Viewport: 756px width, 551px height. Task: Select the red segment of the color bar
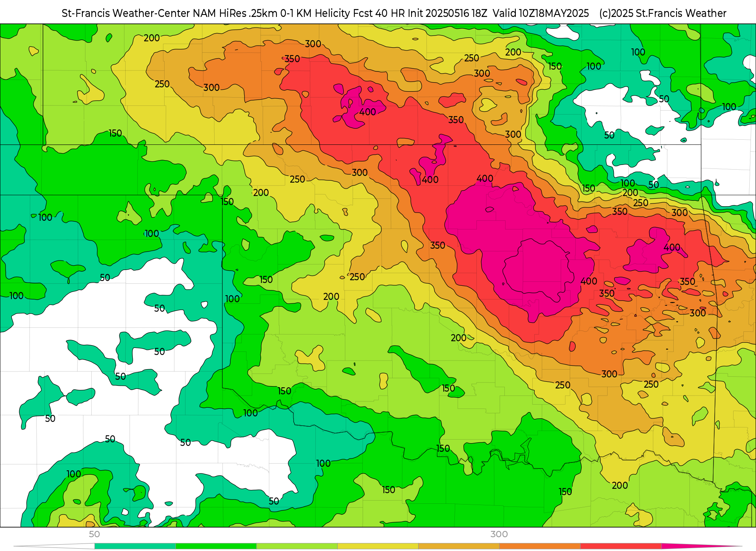coord(621,546)
